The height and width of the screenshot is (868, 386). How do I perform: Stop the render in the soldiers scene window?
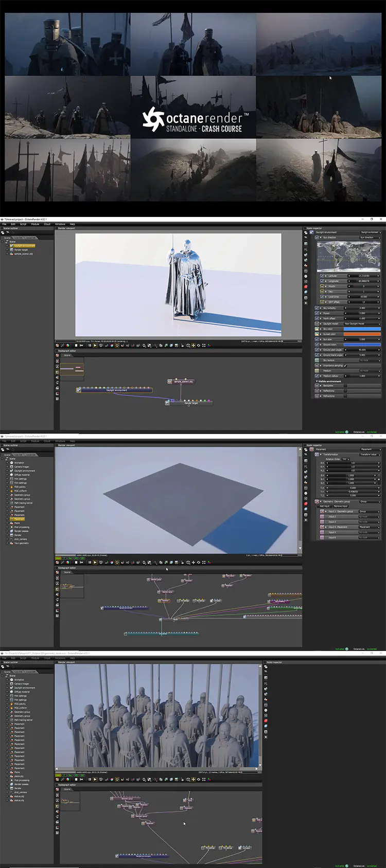click(76, 779)
